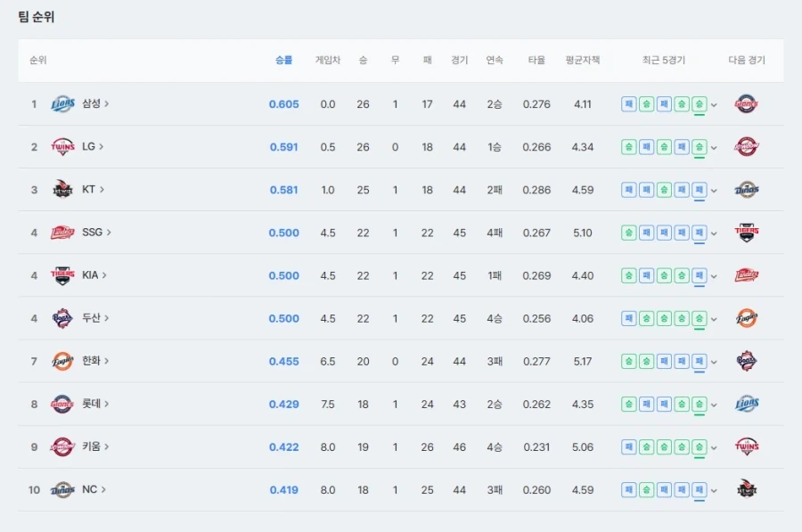Open the NC team page link

pos(94,489)
